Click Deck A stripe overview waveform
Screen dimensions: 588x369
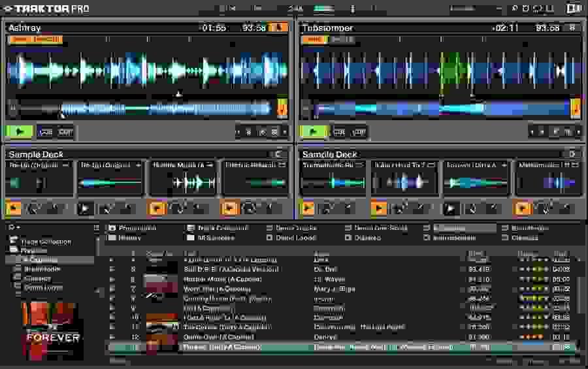165,109
